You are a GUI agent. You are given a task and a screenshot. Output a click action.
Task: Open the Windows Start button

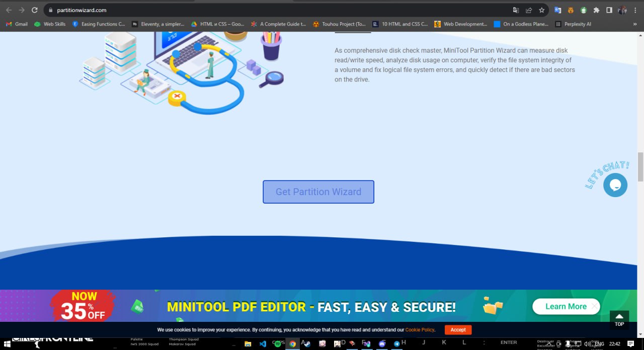click(x=7, y=344)
